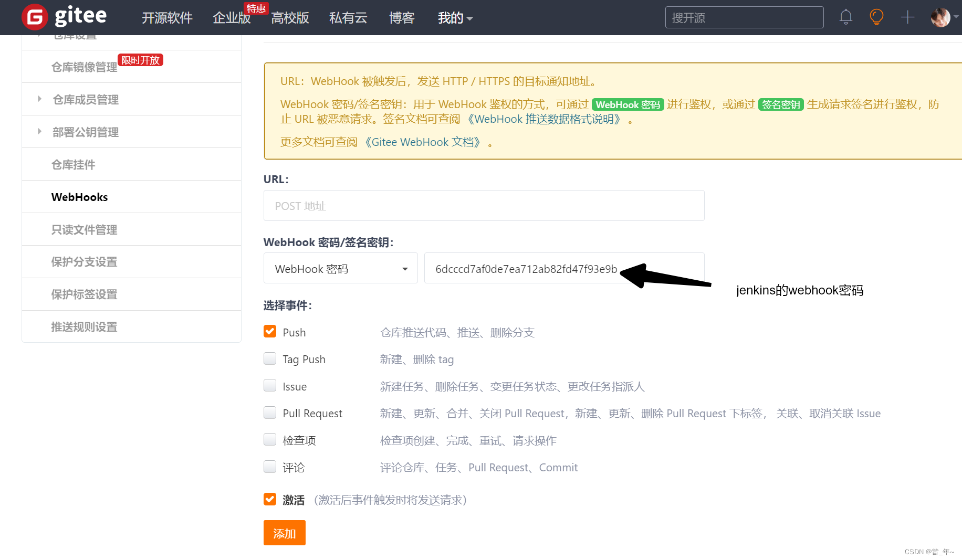Viewport: 962px width, 560px height.
Task: Click the 添加 button
Action: (285, 533)
